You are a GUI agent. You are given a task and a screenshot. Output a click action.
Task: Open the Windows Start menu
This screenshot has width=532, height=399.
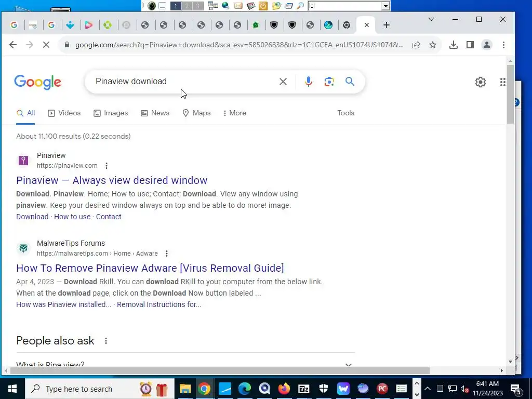[x=12, y=389]
